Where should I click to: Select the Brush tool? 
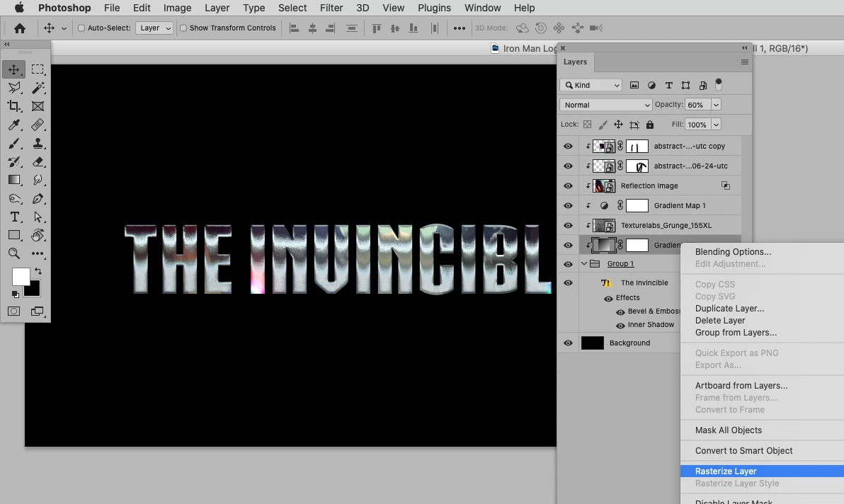click(x=14, y=144)
